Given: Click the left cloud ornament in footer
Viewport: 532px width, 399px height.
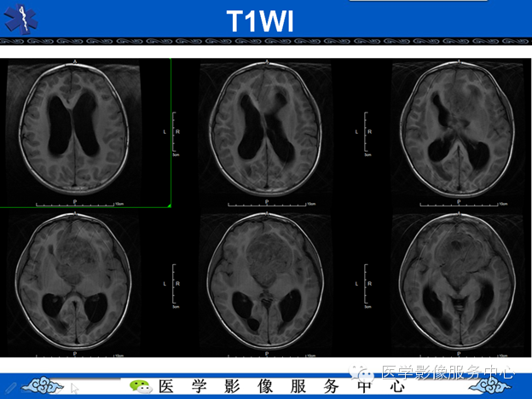Looking at the screenshot, I should pyautogui.click(x=42, y=385).
